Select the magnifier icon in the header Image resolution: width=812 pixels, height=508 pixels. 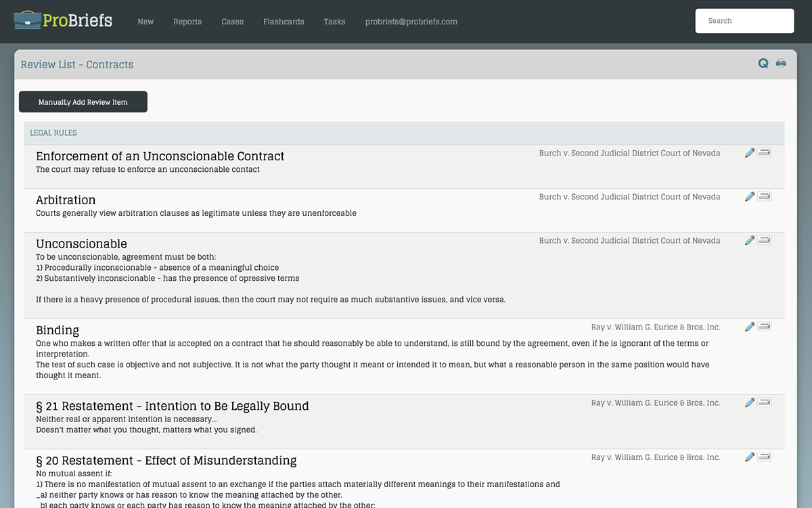click(x=763, y=63)
